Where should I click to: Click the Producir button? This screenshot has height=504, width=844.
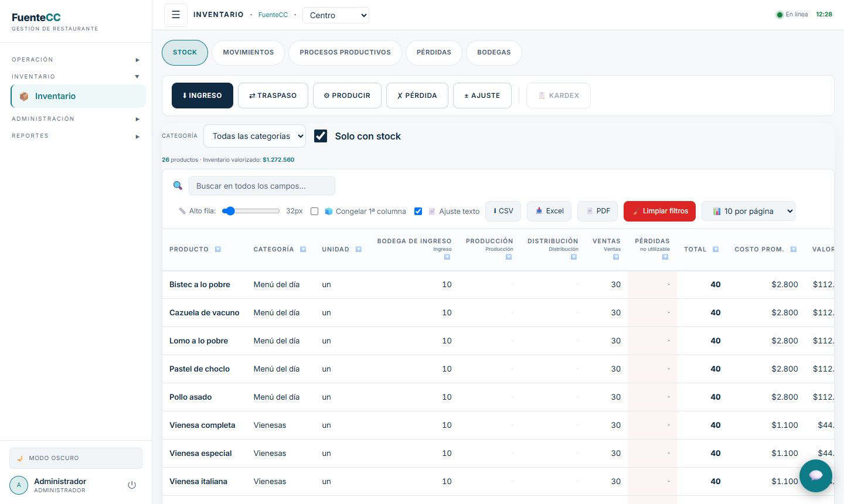pos(347,96)
